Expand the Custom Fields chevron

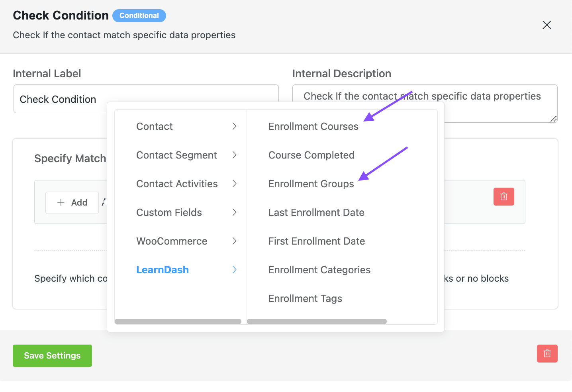click(x=234, y=212)
